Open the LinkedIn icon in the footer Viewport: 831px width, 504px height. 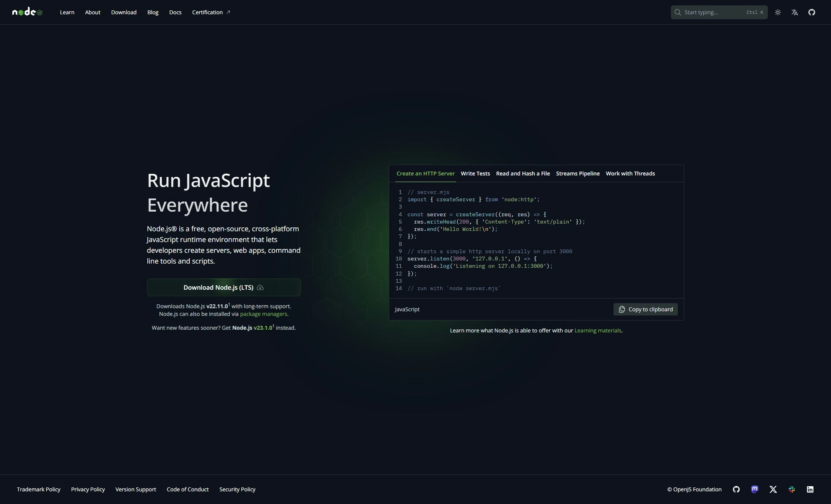810,489
